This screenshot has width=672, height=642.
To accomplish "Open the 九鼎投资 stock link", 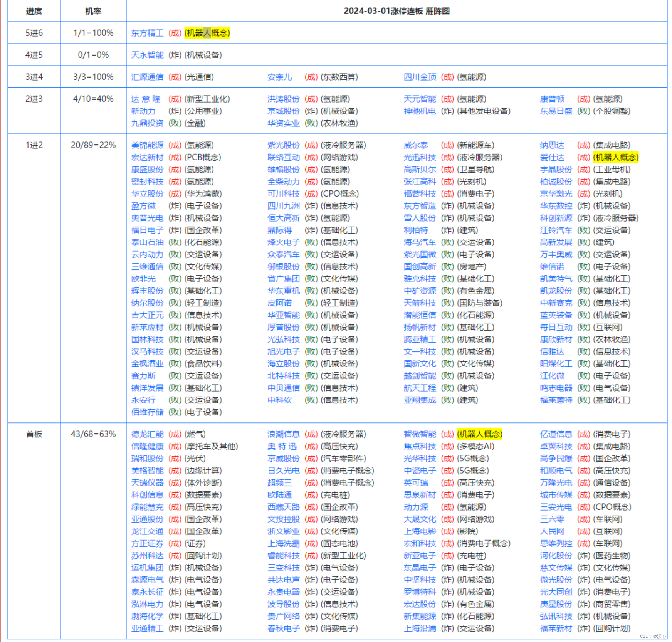I will pos(147,123).
